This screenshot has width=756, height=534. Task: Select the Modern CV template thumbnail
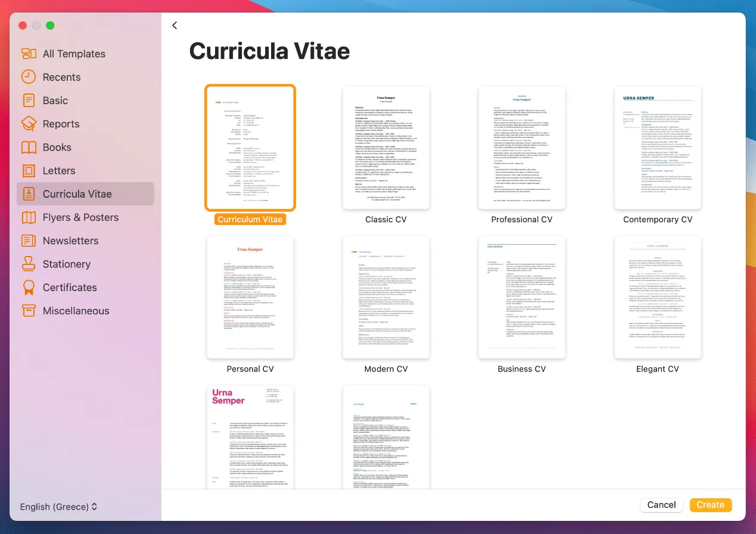click(386, 297)
